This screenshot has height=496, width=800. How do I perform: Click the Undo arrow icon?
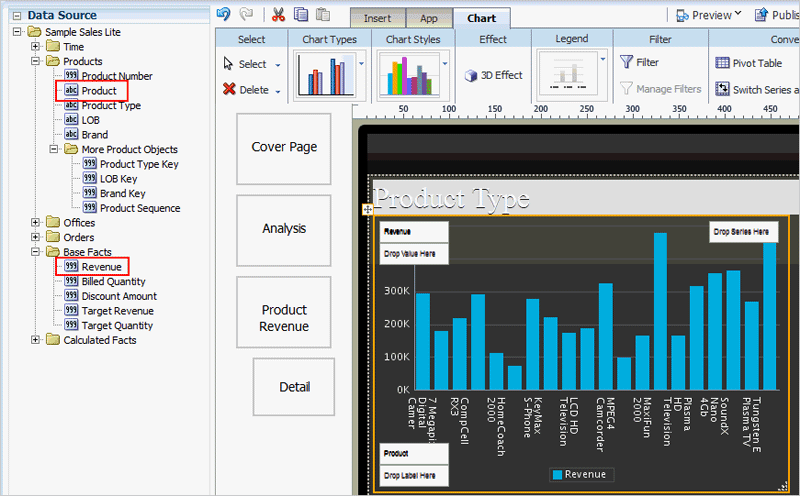225,15
